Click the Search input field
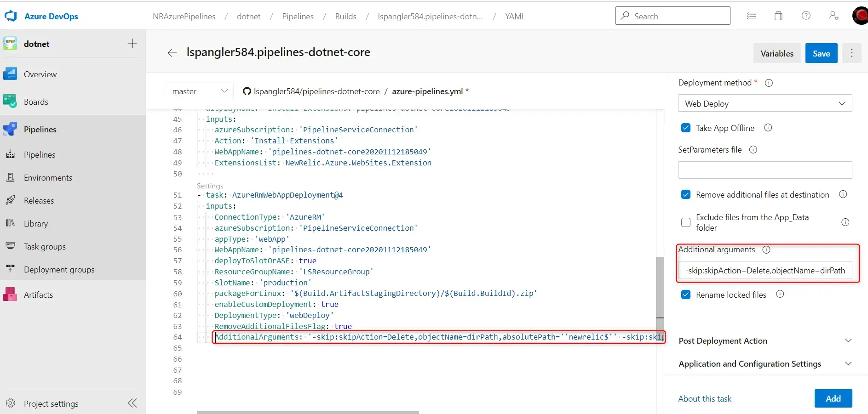This screenshot has height=414, width=868. coord(673,16)
